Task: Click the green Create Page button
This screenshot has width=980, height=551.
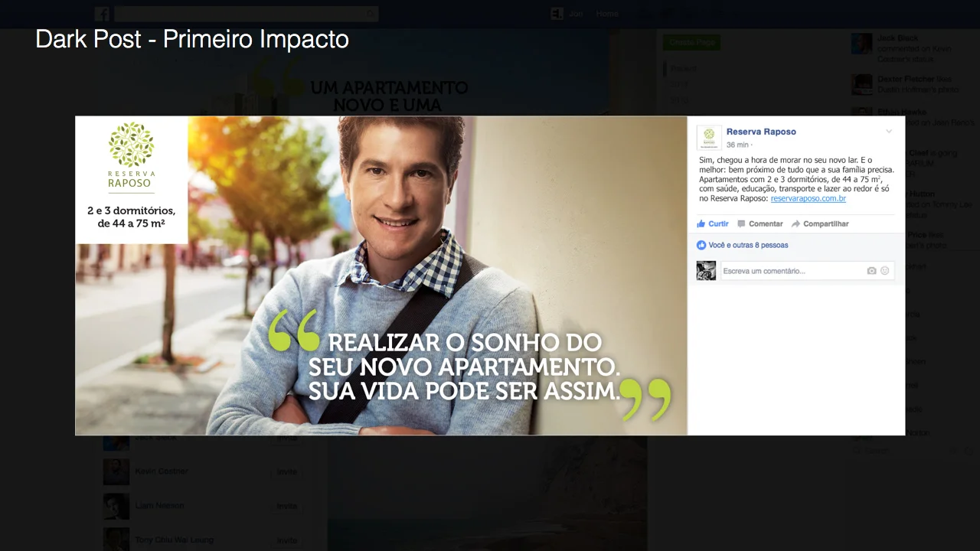Action: (x=691, y=43)
